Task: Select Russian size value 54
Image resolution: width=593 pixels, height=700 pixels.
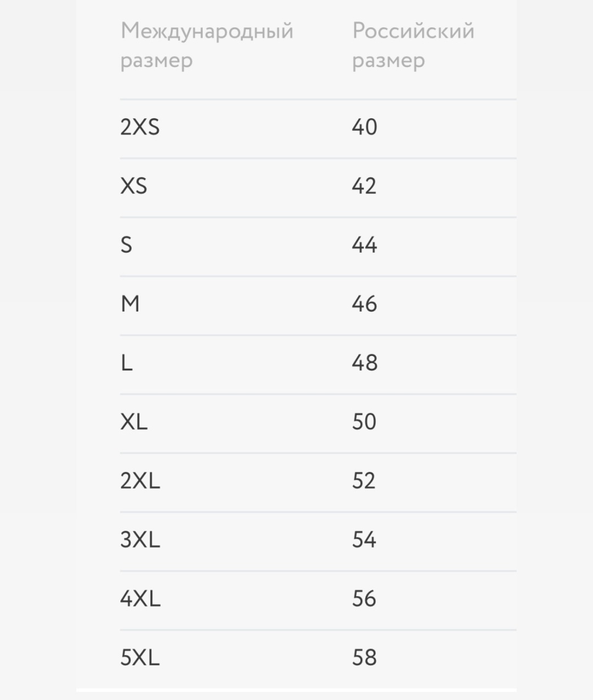Action: [x=364, y=540]
